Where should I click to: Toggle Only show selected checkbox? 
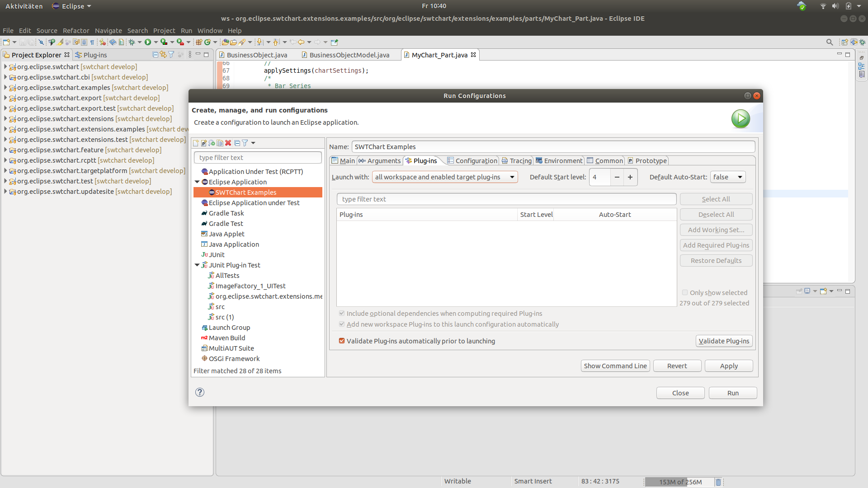point(685,293)
